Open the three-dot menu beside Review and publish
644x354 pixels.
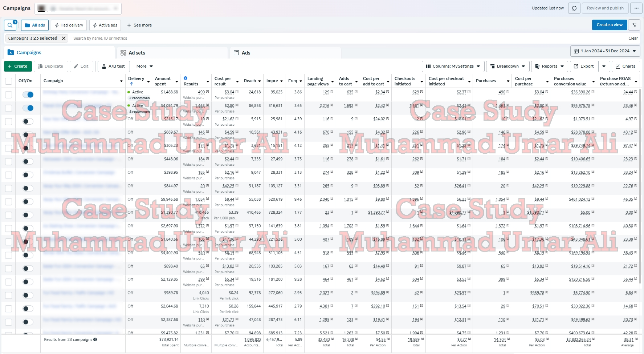636,8
